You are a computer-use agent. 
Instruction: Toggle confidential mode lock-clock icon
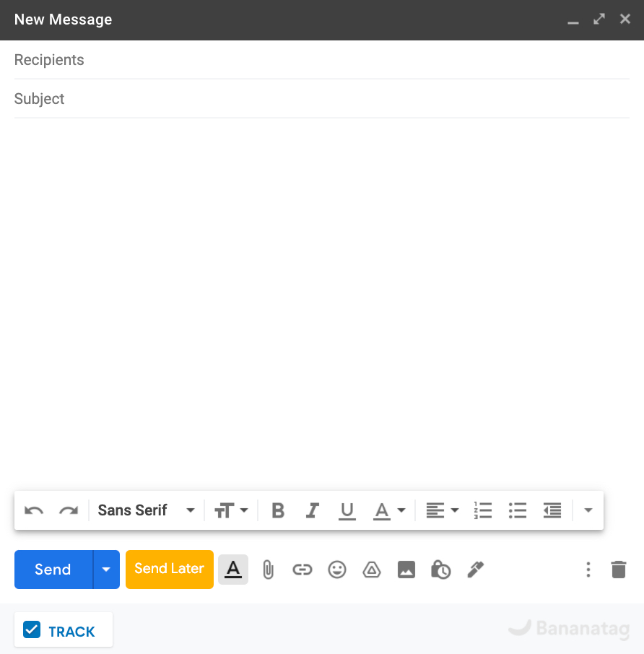pyautogui.click(x=441, y=570)
